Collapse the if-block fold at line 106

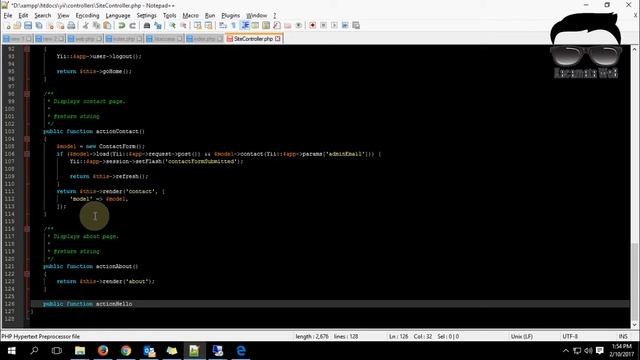(x=27, y=154)
